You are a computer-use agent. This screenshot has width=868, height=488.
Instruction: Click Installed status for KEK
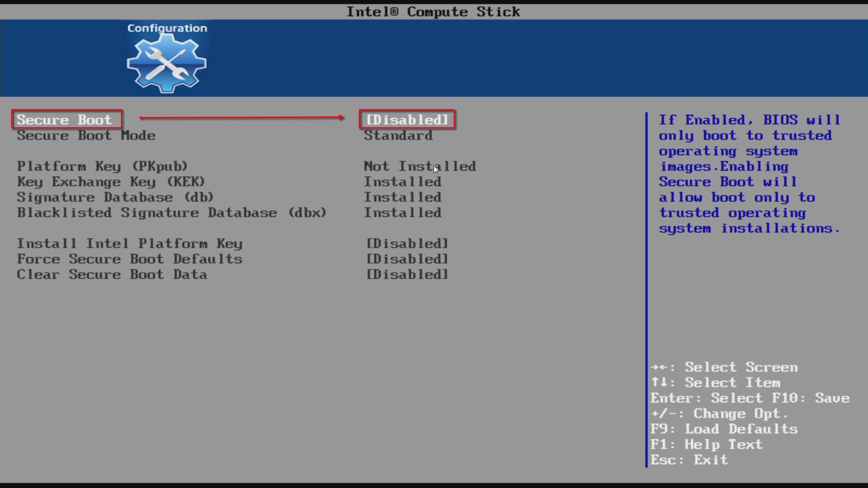(402, 182)
